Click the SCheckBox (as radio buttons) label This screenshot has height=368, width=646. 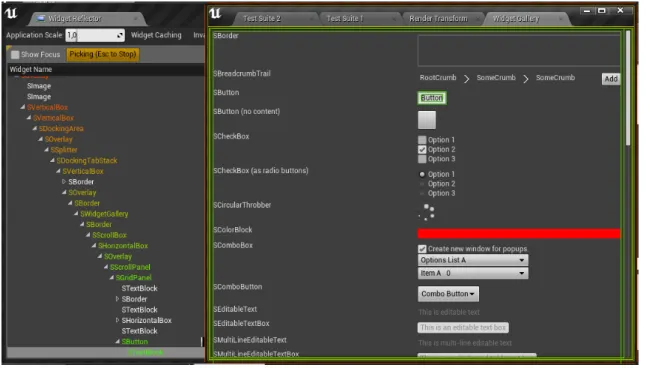[261, 171]
